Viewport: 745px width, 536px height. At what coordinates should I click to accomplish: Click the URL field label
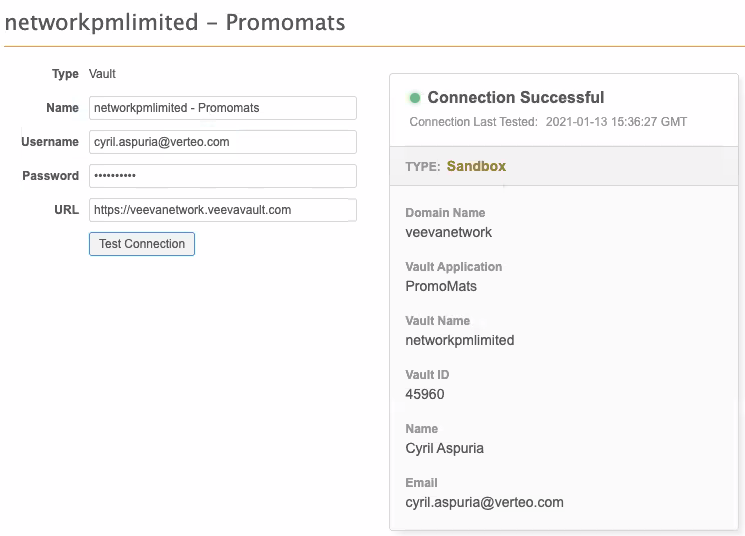tap(67, 210)
